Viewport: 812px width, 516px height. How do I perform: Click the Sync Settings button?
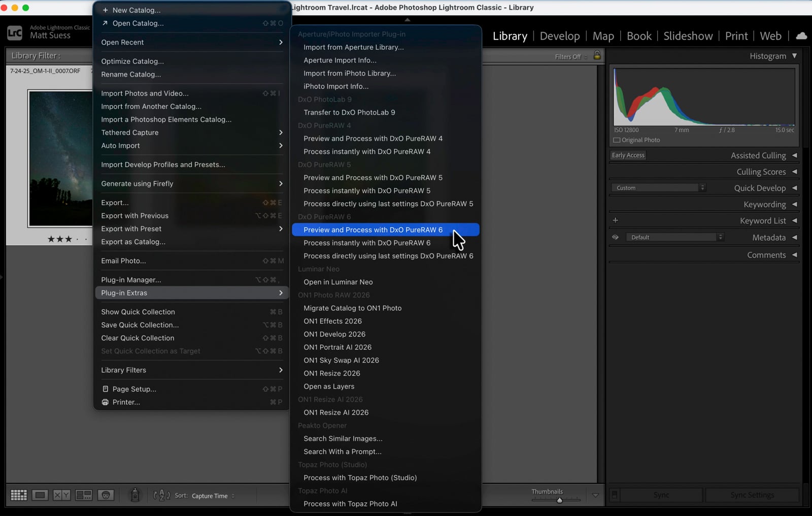752,495
